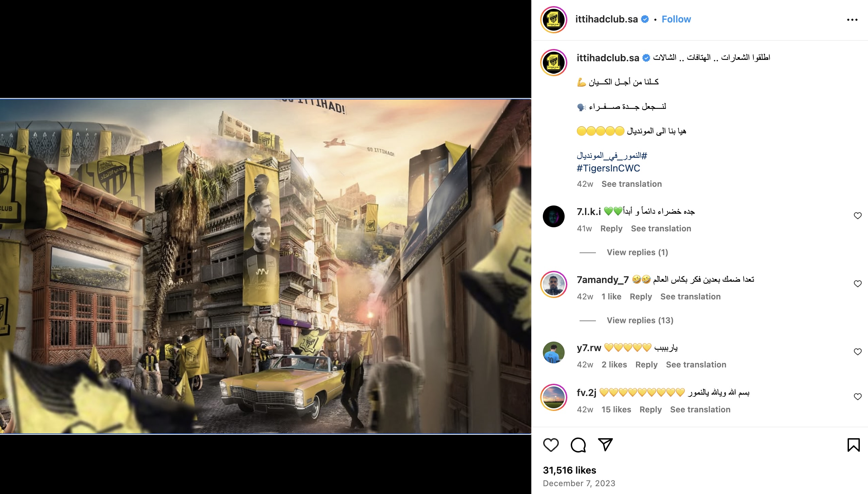Like the post with the heart icon

[551, 445]
